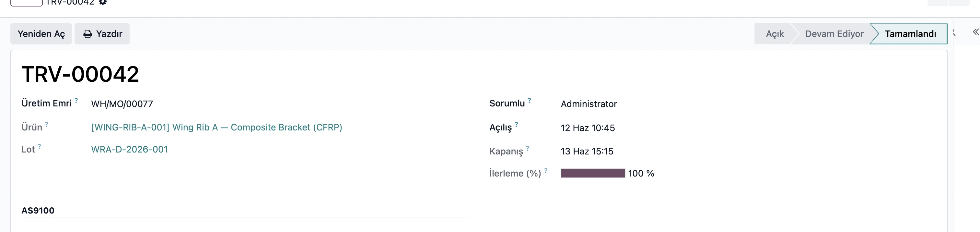Show the help tooltip for Lot
980x232 pixels.
(39, 147)
